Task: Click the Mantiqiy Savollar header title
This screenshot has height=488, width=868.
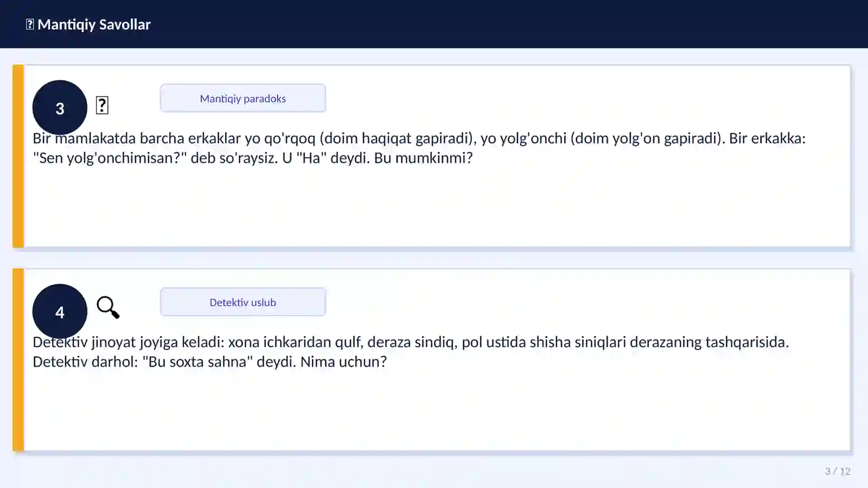Action: pos(94,24)
